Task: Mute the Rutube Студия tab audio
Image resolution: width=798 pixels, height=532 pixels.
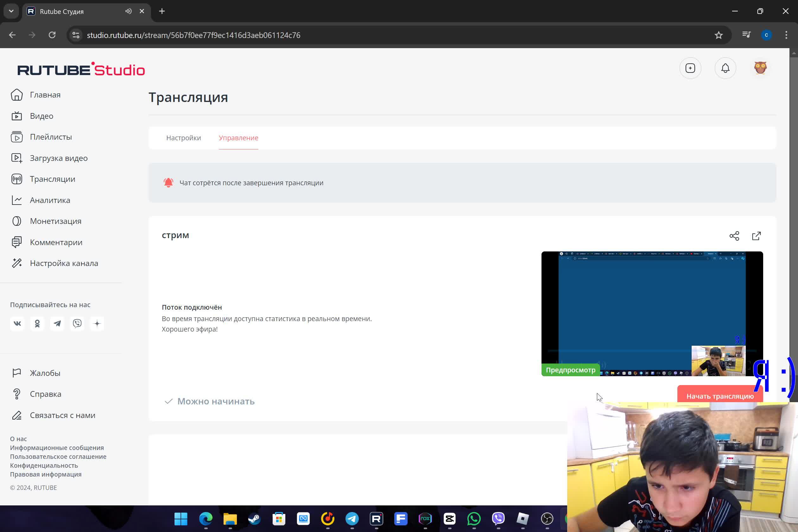Action: tap(128, 11)
